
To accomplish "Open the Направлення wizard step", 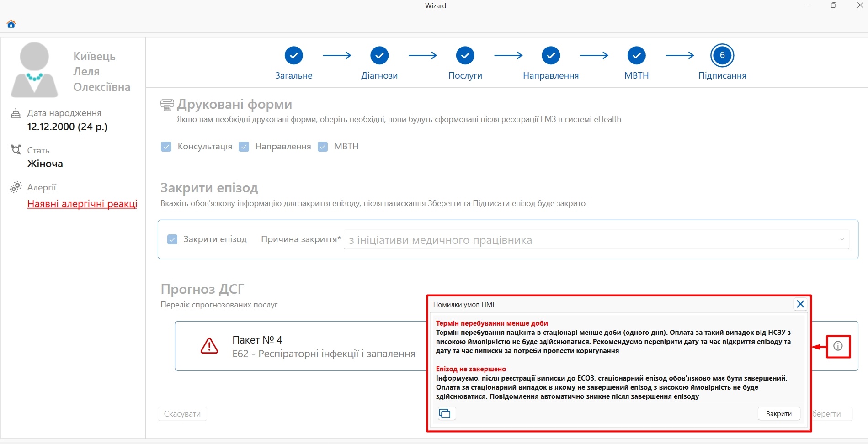I will (x=551, y=56).
